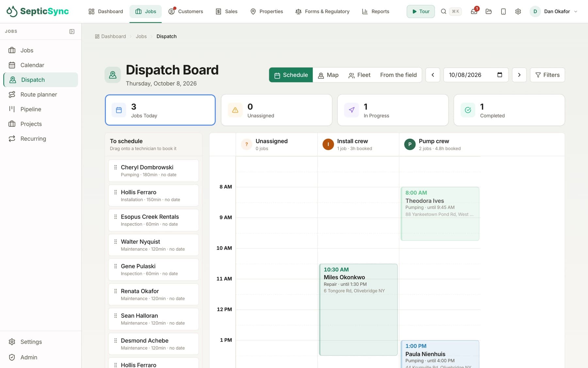Open the Filters button
588x368 pixels.
click(547, 75)
